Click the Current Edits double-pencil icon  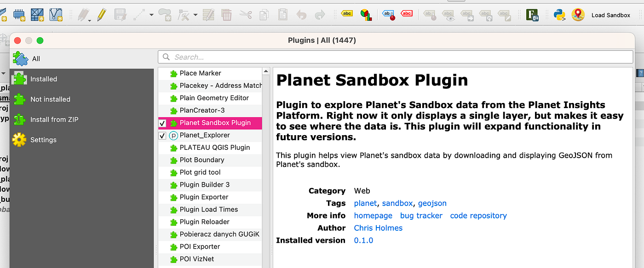tap(84, 15)
